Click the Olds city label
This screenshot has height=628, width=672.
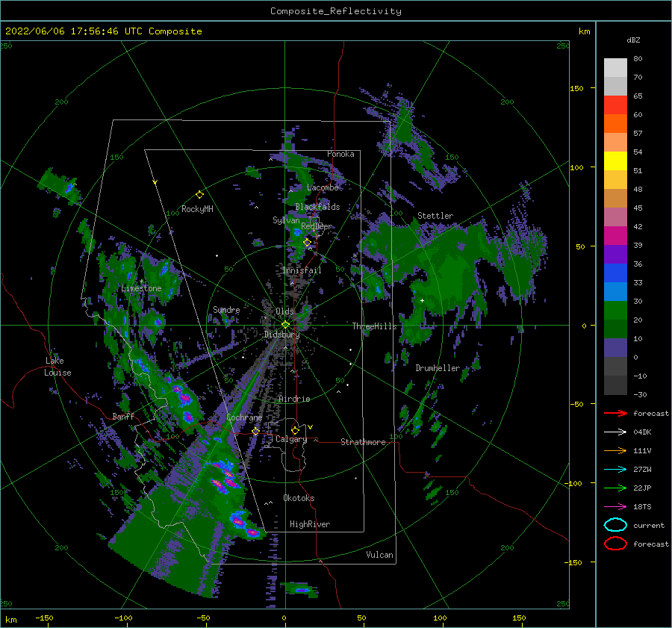[284, 311]
